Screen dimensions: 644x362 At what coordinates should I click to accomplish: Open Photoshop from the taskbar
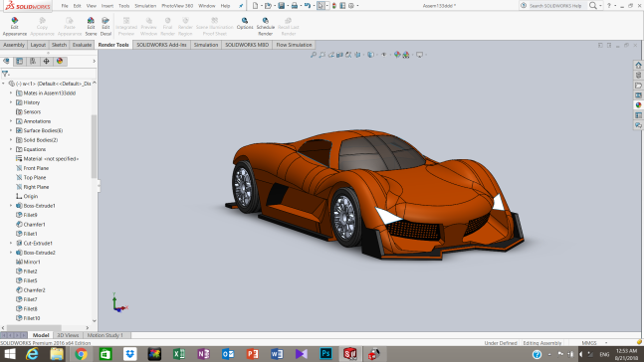(326, 353)
